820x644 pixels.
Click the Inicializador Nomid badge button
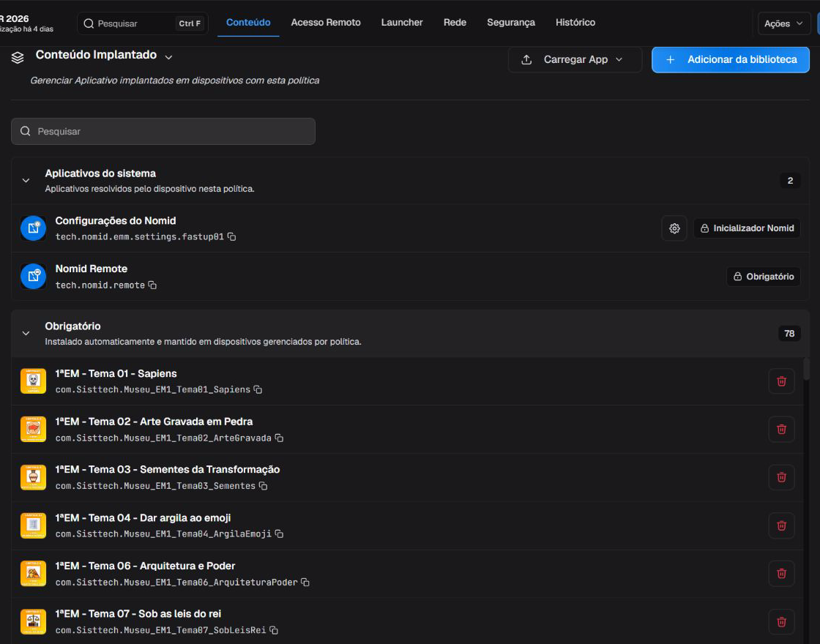[747, 228]
